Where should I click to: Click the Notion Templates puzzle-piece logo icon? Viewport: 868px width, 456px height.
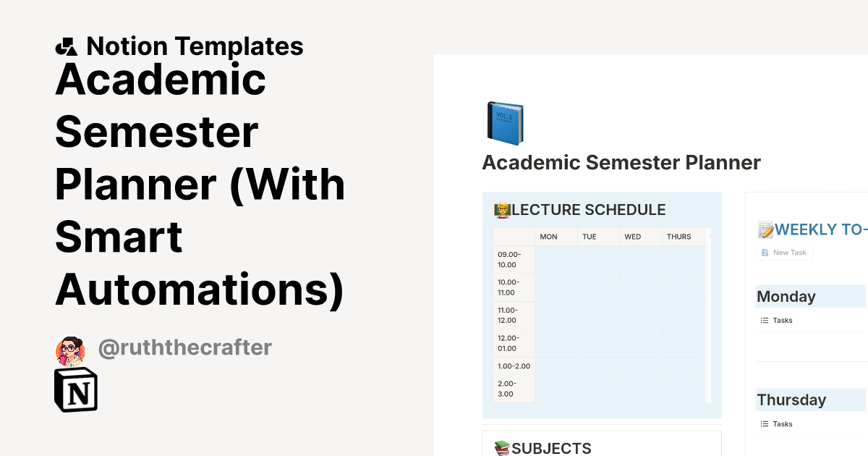(x=67, y=46)
